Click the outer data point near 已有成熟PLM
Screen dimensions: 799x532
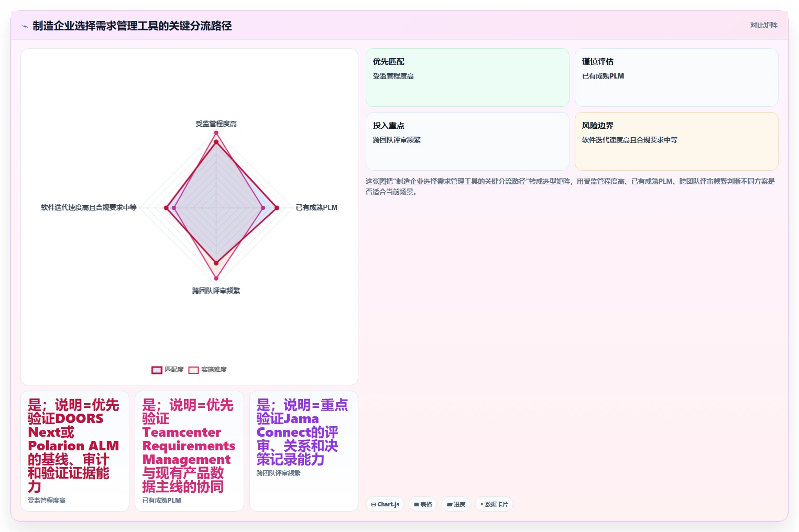(x=277, y=208)
